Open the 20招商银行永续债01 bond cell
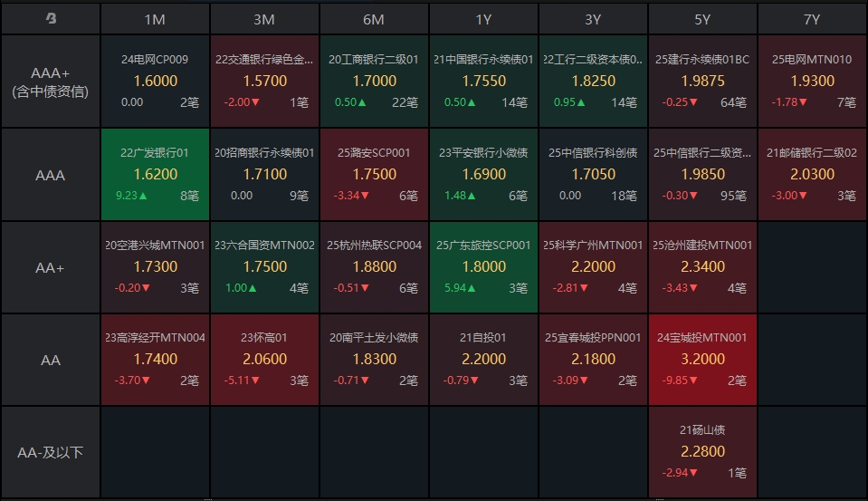Image resolution: width=868 pixels, height=501 pixels. pos(264,175)
